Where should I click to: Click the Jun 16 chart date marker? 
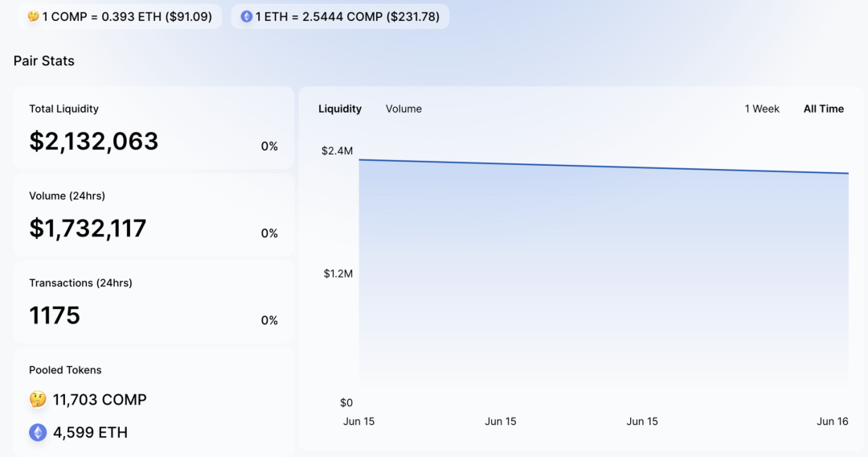click(x=833, y=422)
